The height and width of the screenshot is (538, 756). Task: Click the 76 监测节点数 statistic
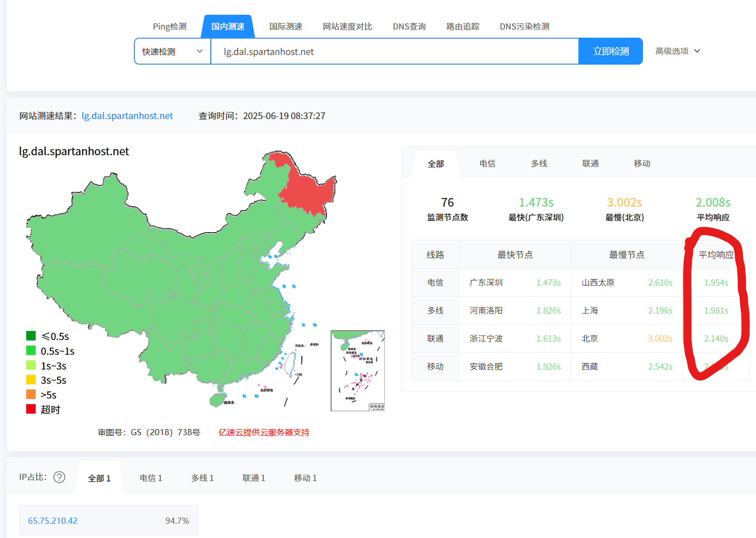(447, 209)
